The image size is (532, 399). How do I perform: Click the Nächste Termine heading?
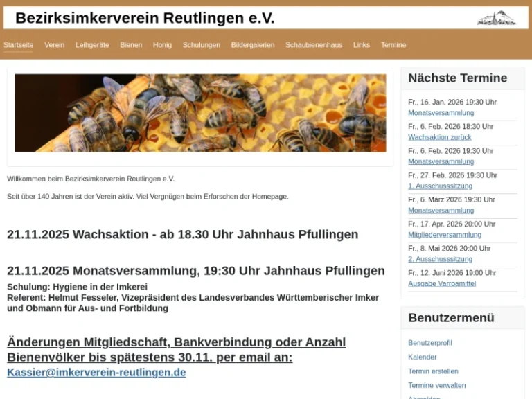tap(458, 78)
